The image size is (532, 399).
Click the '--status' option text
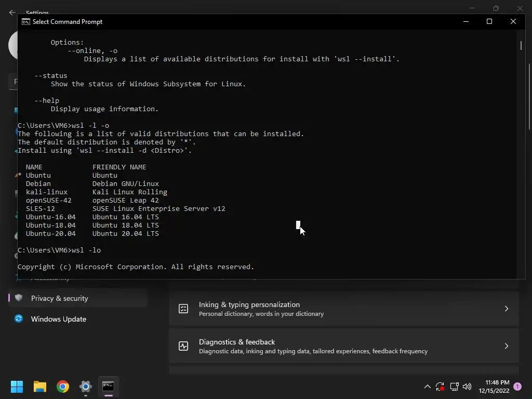[x=50, y=76]
